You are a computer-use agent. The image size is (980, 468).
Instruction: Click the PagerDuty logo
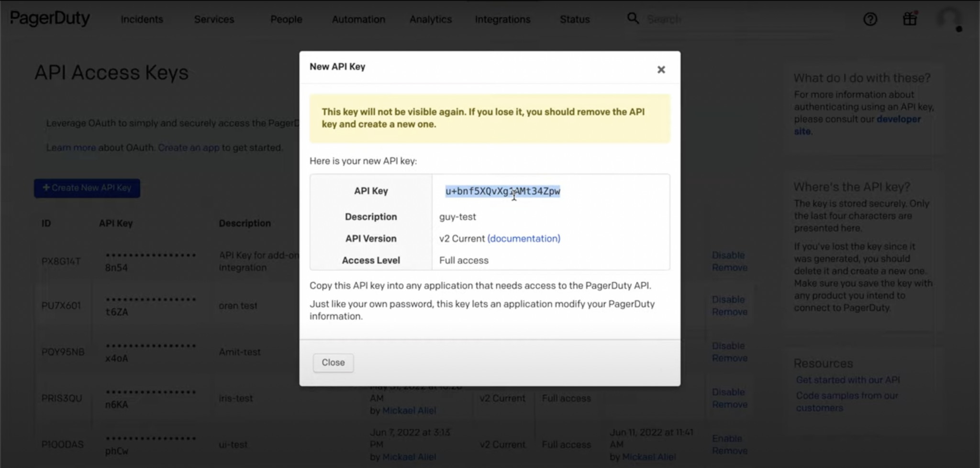pos(50,19)
